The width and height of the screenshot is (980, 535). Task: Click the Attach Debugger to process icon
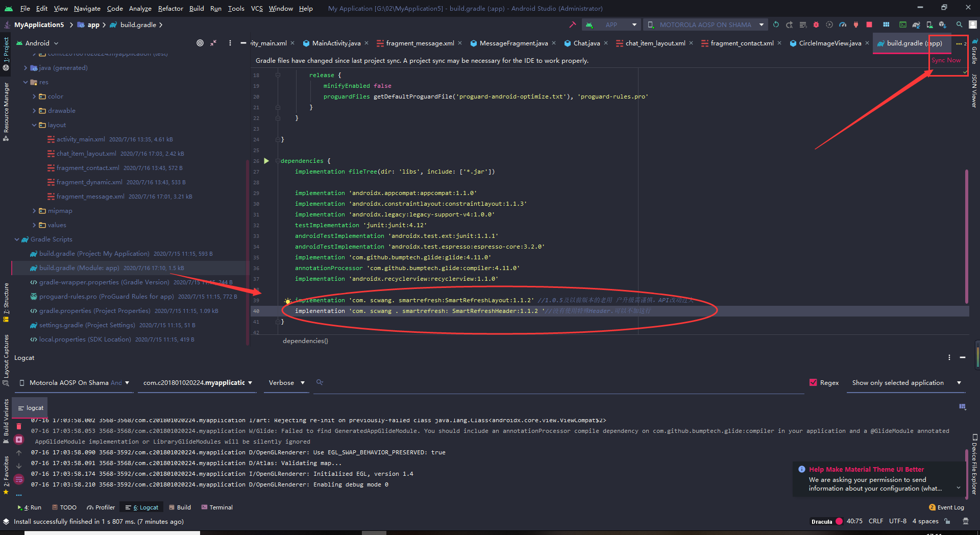click(x=855, y=25)
